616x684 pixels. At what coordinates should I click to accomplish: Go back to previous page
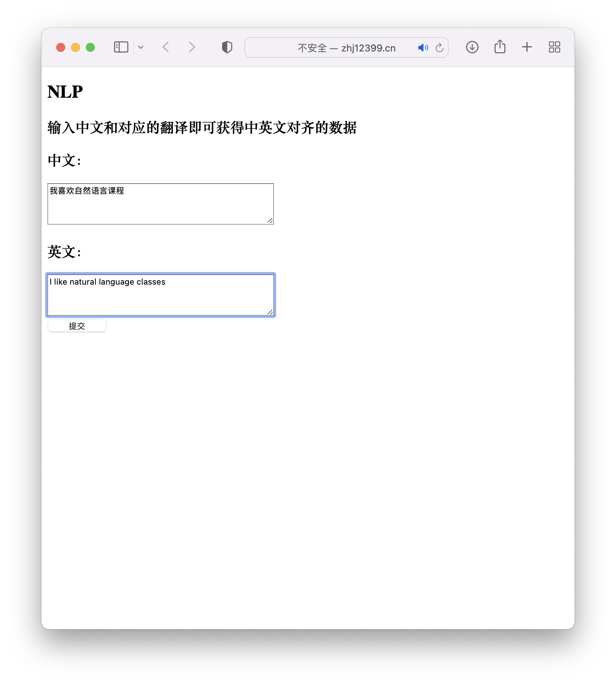tap(166, 47)
